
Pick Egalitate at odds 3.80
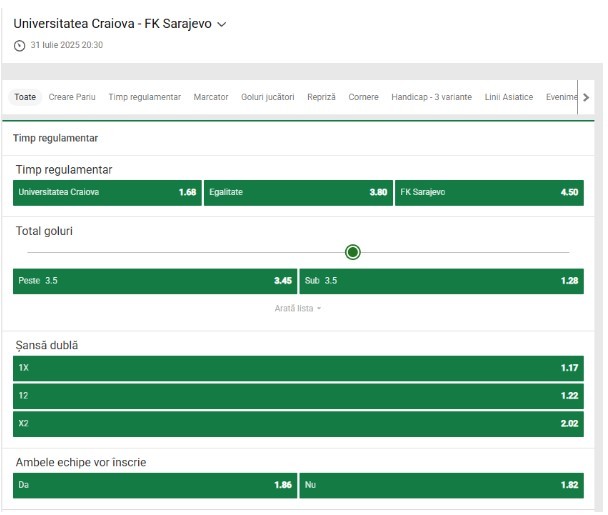coord(298,192)
